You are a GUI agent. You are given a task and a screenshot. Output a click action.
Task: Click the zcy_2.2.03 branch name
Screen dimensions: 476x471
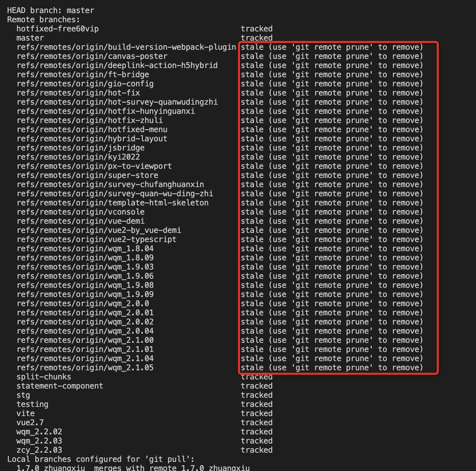(x=39, y=450)
